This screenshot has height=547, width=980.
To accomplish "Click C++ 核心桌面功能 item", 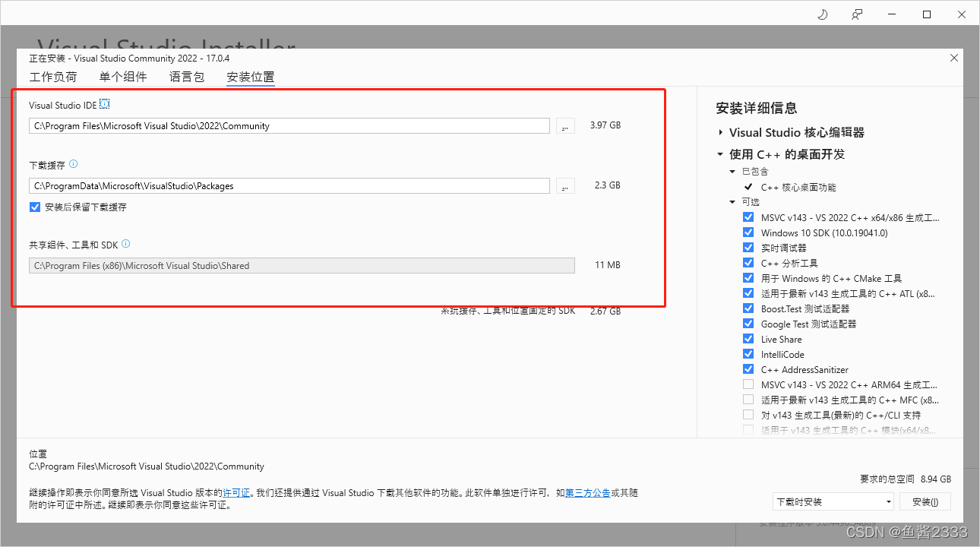I will pyautogui.click(x=798, y=187).
